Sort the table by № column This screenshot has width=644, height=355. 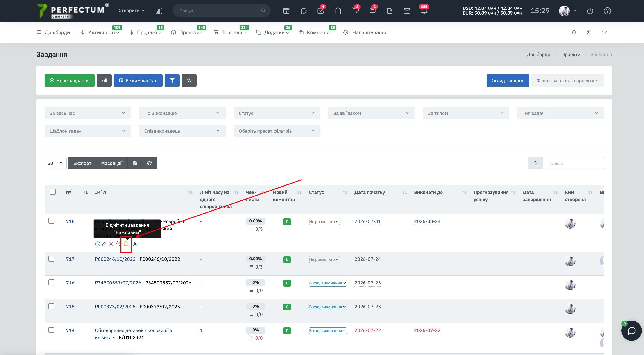86,193
